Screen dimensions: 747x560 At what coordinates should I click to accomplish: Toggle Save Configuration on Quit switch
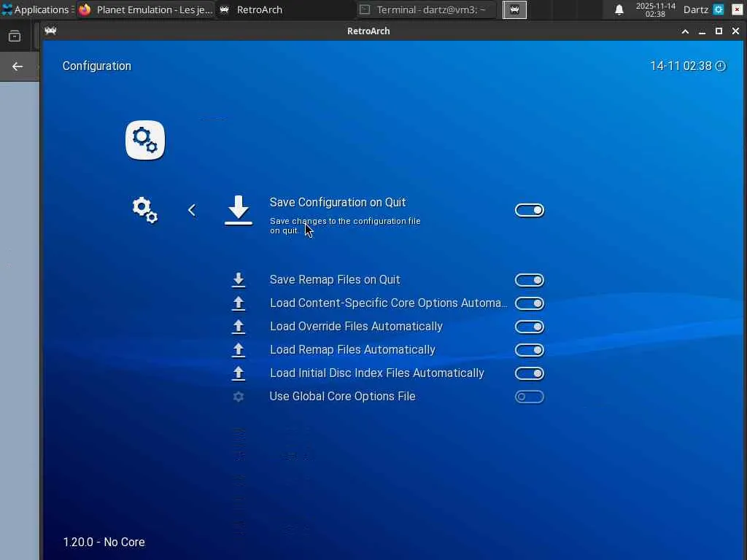pyautogui.click(x=530, y=210)
